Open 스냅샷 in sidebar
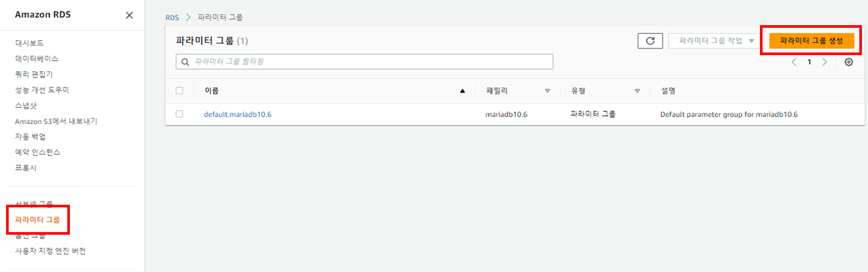The width and height of the screenshot is (868, 272). tap(26, 105)
